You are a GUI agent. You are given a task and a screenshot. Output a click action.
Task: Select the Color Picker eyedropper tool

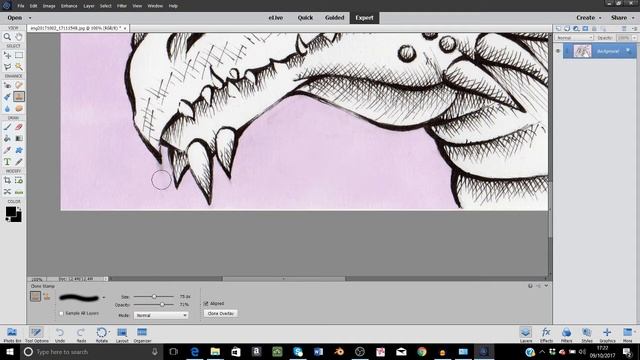tap(7, 150)
